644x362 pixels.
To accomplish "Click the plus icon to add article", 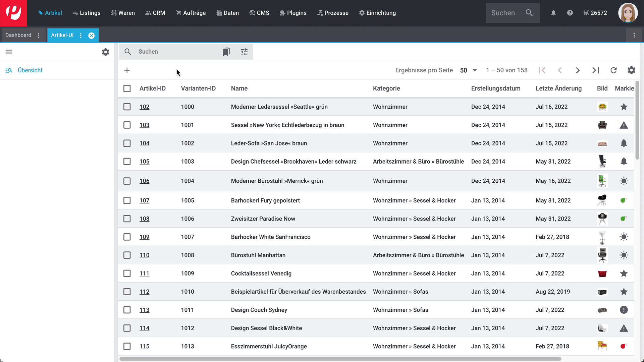I will [127, 70].
